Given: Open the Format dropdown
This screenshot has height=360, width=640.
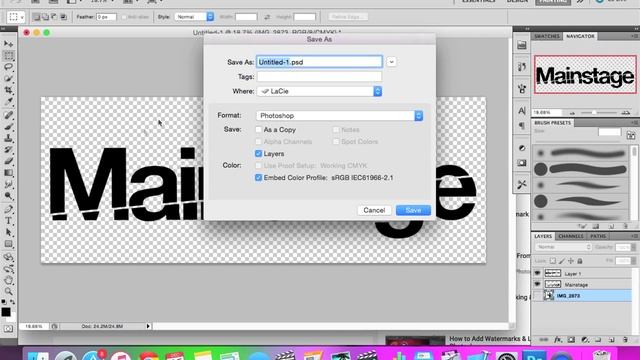Looking at the screenshot, I should pos(339,116).
